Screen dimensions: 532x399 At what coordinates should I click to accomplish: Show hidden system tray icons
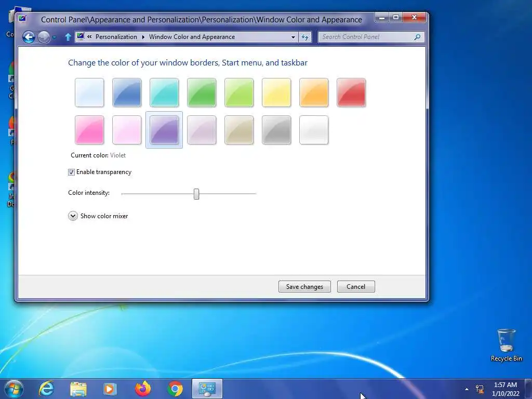click(467, 389)
